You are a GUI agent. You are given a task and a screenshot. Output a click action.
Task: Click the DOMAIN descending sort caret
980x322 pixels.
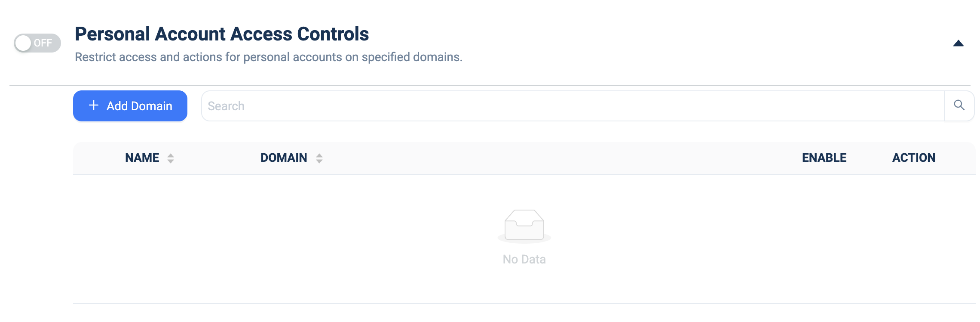319,161
